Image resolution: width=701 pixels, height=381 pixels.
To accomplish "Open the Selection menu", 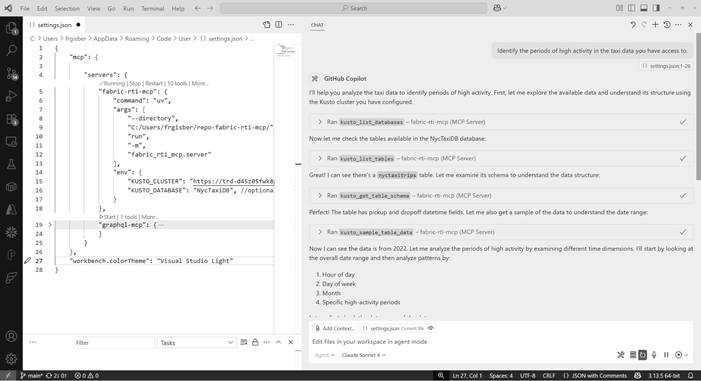I will point(67,8).
